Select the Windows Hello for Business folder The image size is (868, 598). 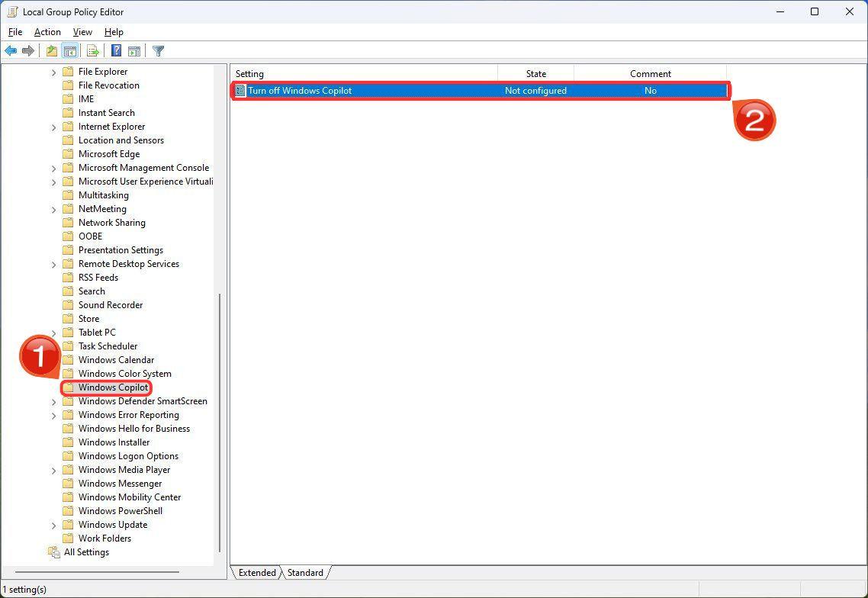(134, 429)
